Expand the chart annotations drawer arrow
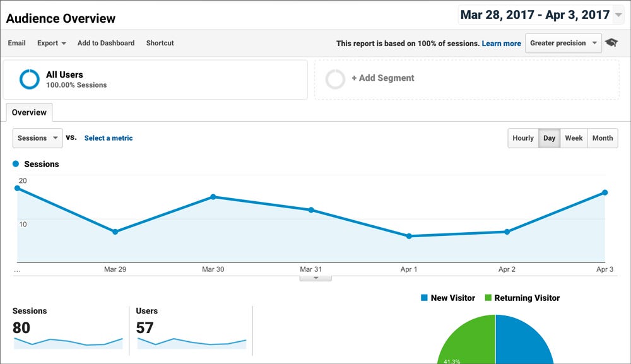 coord(315,278)
